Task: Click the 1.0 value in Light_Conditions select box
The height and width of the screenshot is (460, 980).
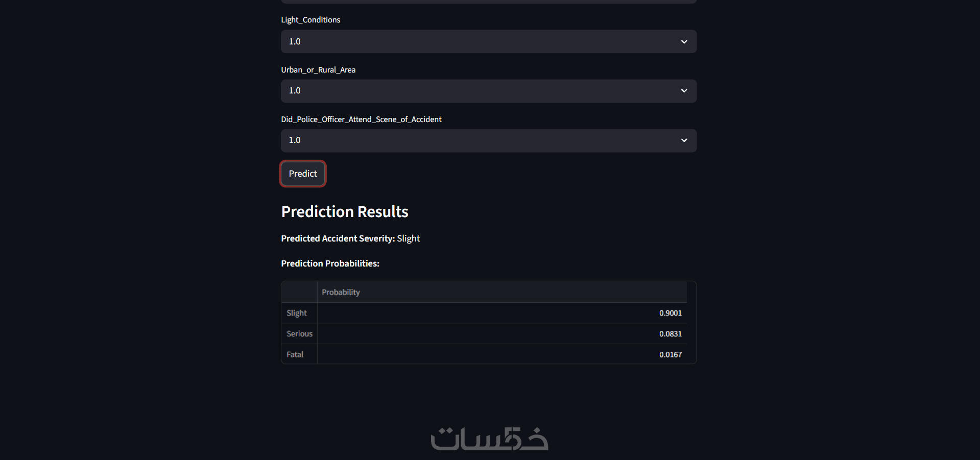Action: 295,42
